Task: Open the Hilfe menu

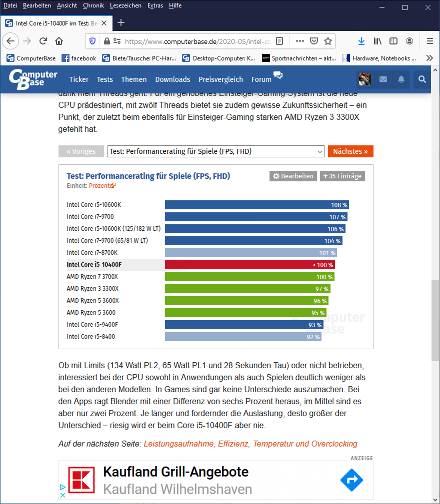Action: (x=175, y=5)
